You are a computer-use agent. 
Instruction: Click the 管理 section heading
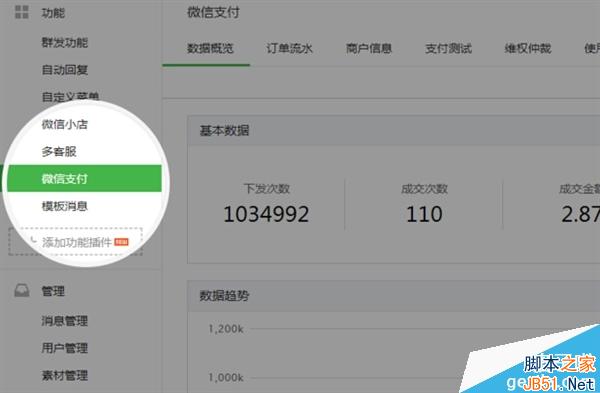[x=53, y=291]
